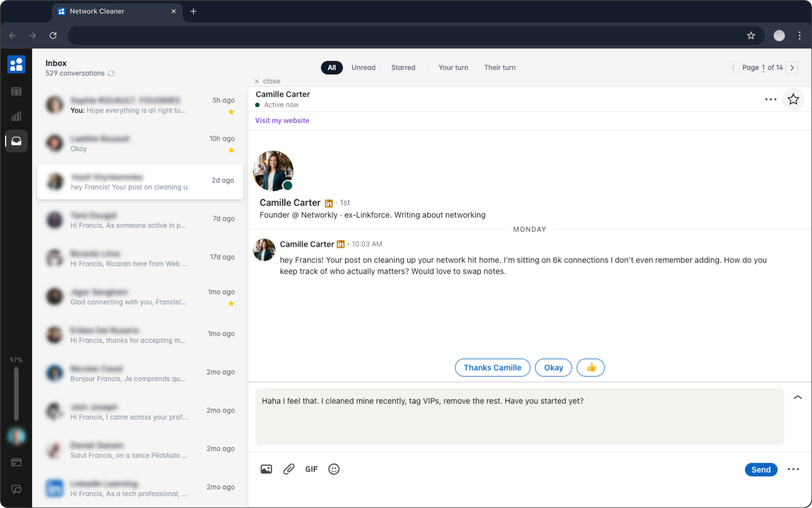Screen dimensions: 812x508
Task: Select the Starred filter tab
Action: pos(403,68)
